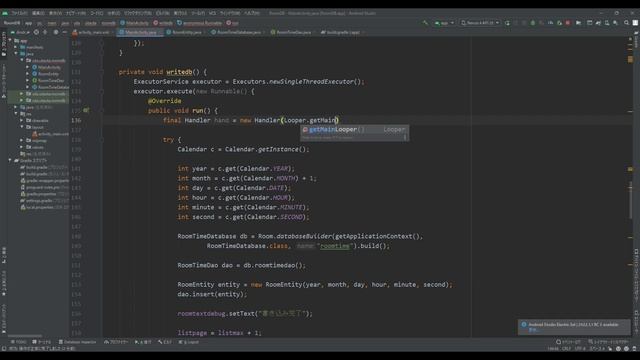The height and width of the screenshot is (360, 640).
Task: Expand the mipmap folder arrow
Action: pyautogui.click(x=22, y=141)
